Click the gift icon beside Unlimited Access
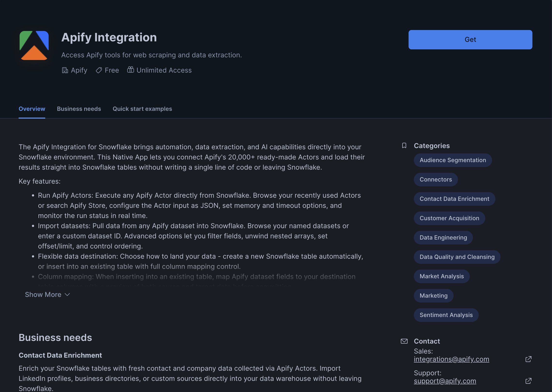The width and height of the screenshot is (552, 392). click(x=130, y=70)
